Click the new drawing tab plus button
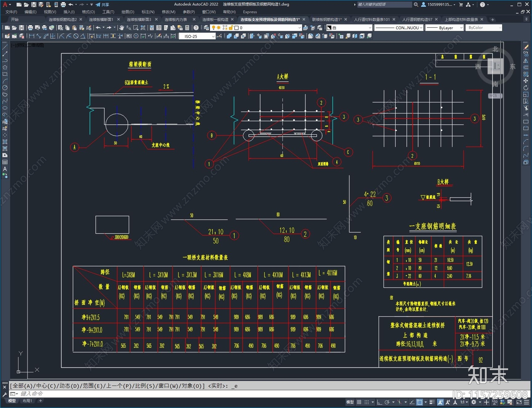Image resolution: width=532 pixels, height=408 pixels. click(x=492, y=19)
